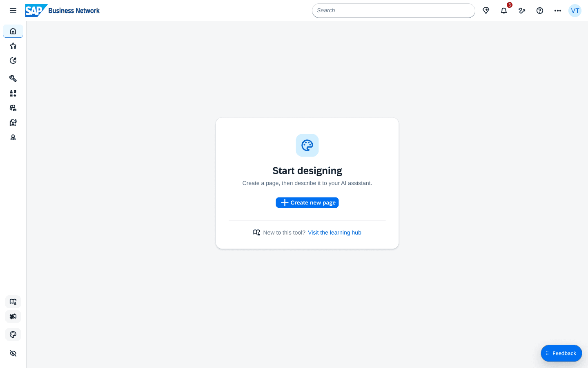Click the Business Network title text
Viewport: 588px width, 368px height.
(x=74, y=11)
